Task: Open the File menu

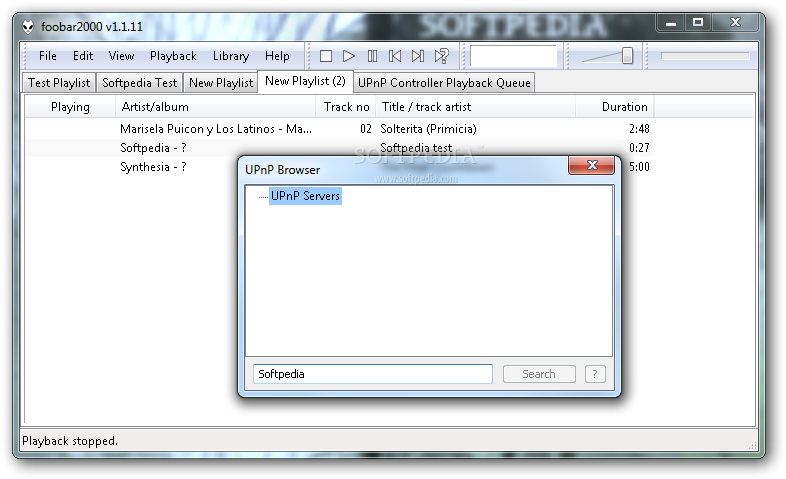Action: click(x=48, y=56)
